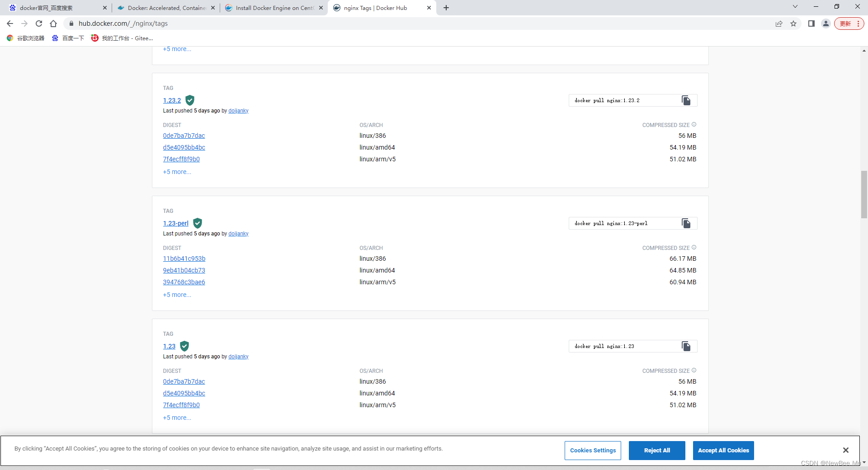Screen dimensions: 868x470
Task: Open doijanky profile in 1.23.2 card
Action: [x=238, y=111]
